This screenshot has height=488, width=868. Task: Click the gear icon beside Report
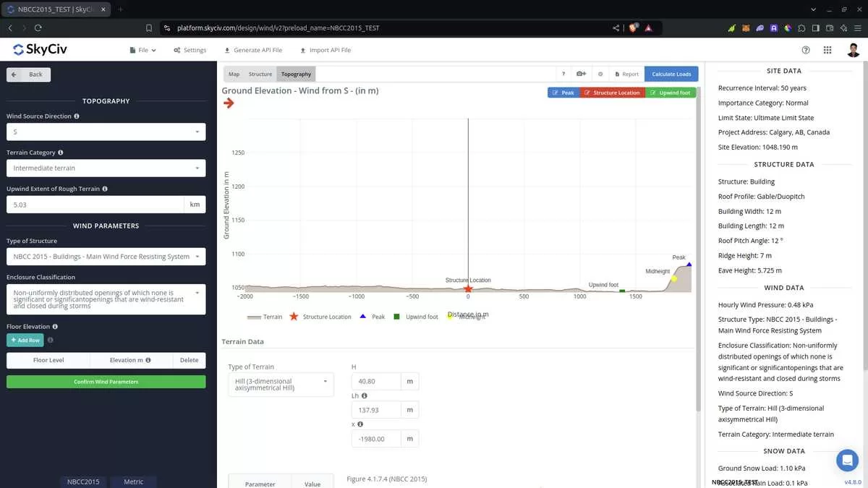coord(600,74)
